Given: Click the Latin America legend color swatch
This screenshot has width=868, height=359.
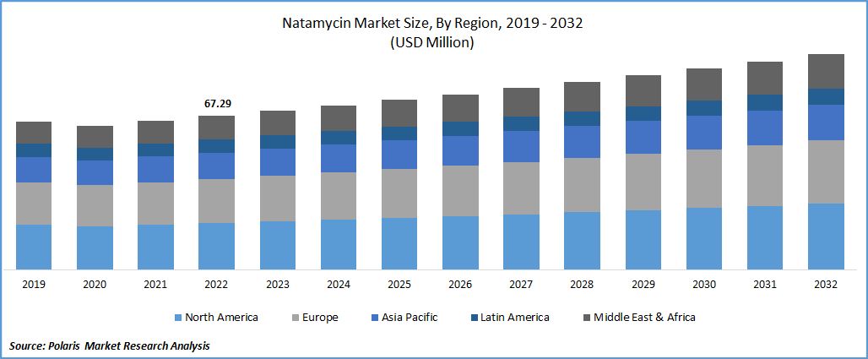Looking at the screenshot, I should 474,318.
